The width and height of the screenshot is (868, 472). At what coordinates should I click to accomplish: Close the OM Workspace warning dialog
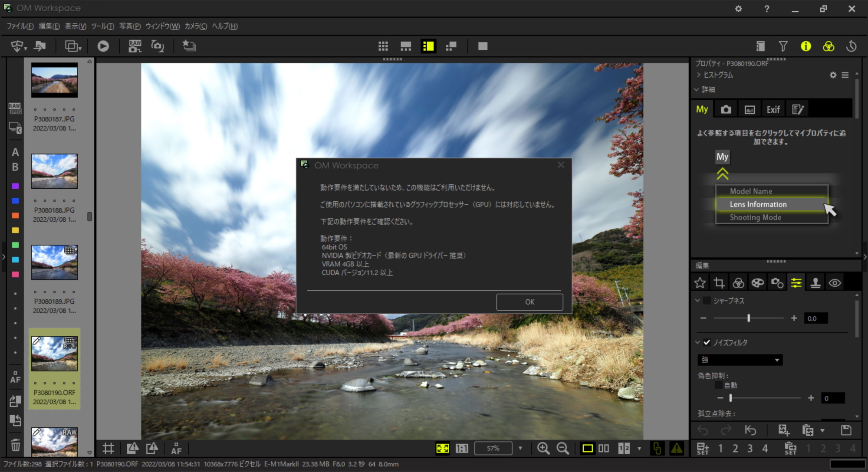(x=561, y=165)
